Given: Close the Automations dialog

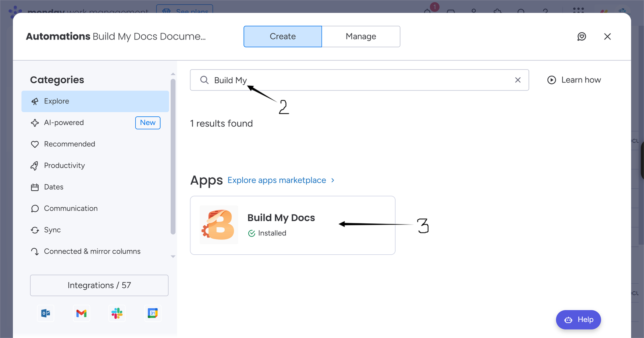Looking at the screenshot, I should pos(607,37).
